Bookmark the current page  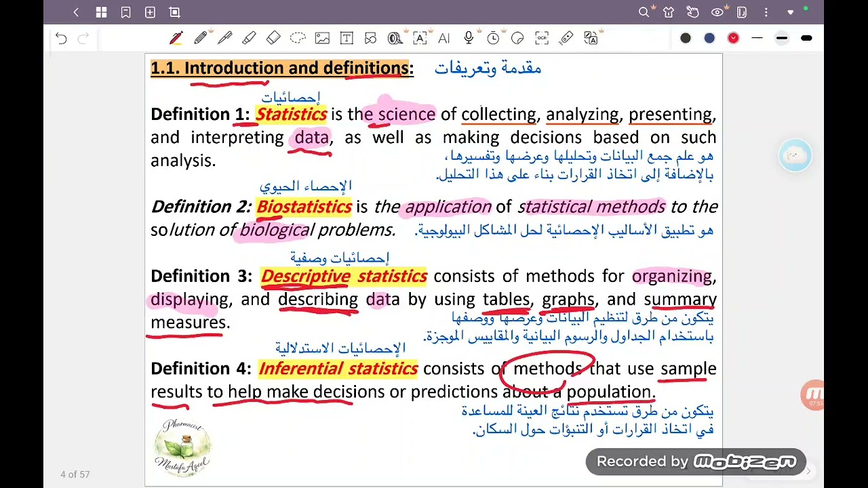tap(125, 12)
